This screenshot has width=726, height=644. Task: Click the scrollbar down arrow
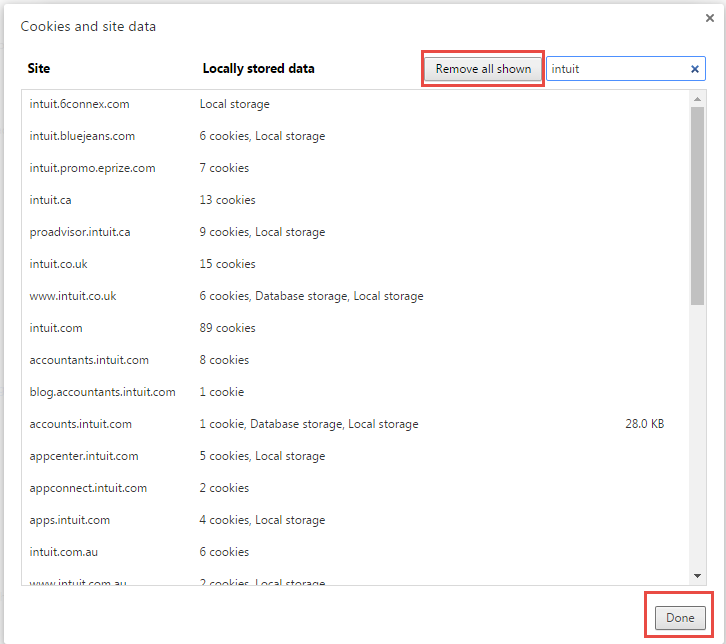pyautogui.click(x=697, y=576)
